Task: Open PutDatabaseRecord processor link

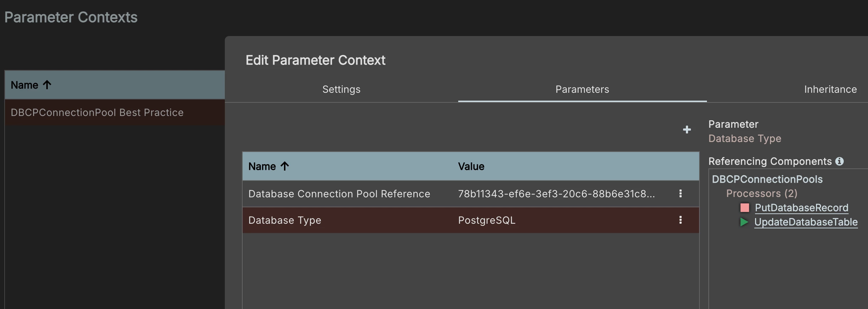Action: click(x=801, y=208)
